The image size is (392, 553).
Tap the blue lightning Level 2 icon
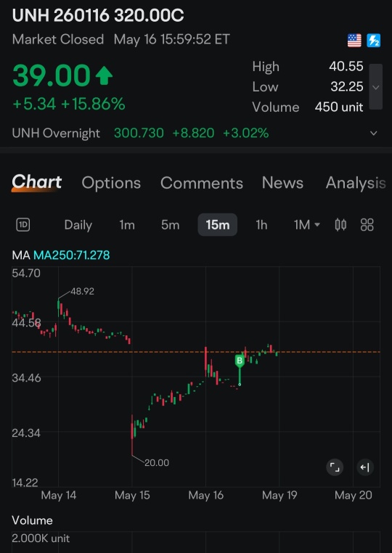pos(374,41)
